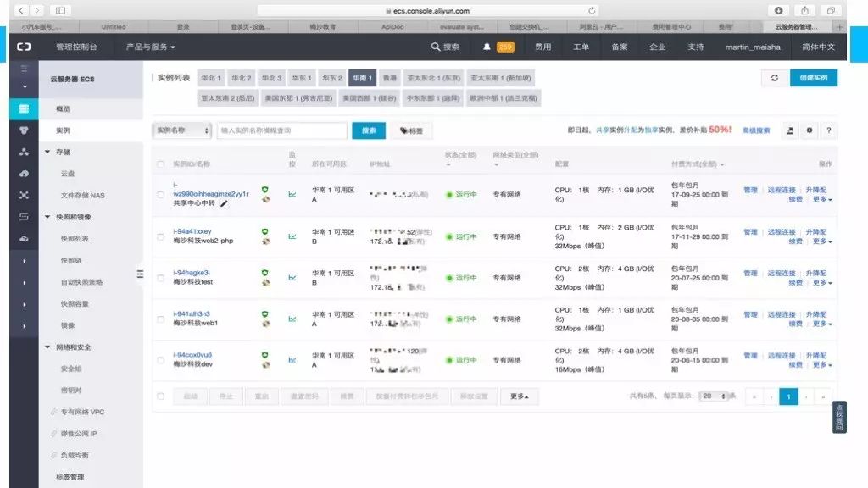Click the Aliyun logo icon
The height and width of the screenshot is (488, 868).
(24, 47)
